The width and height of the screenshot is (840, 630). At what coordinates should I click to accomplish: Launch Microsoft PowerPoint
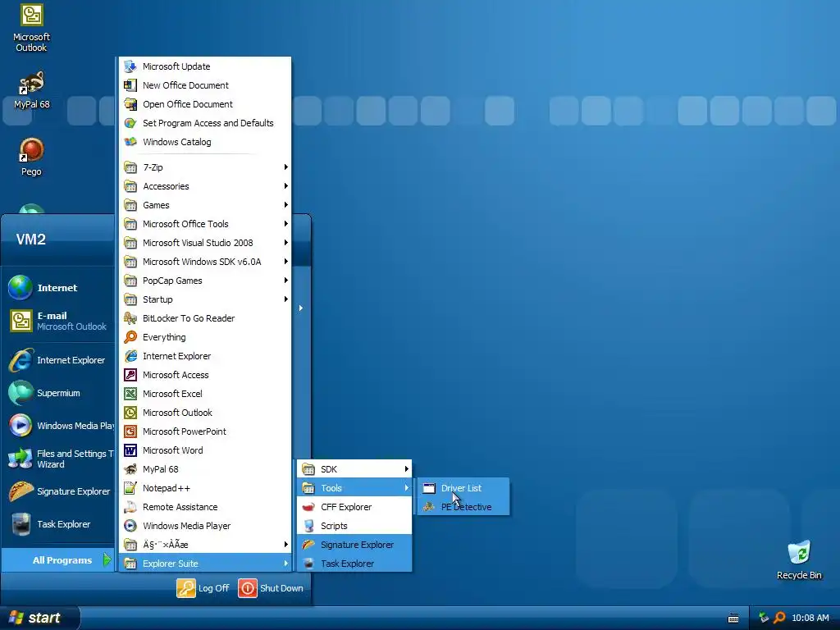206,431
